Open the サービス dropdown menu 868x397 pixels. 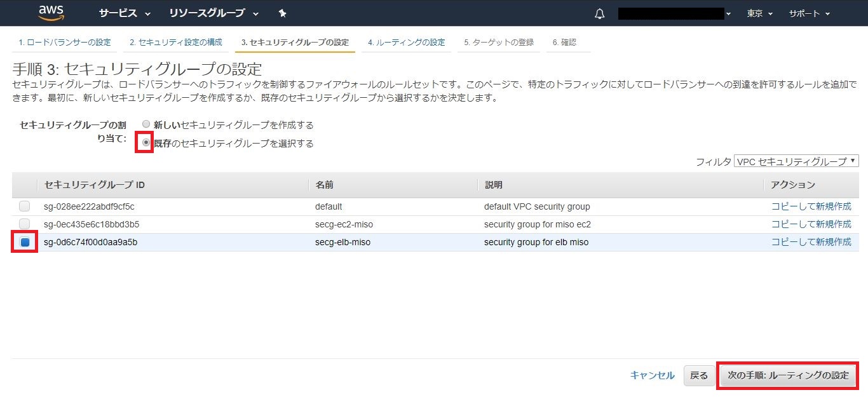[x=125, y=13]
